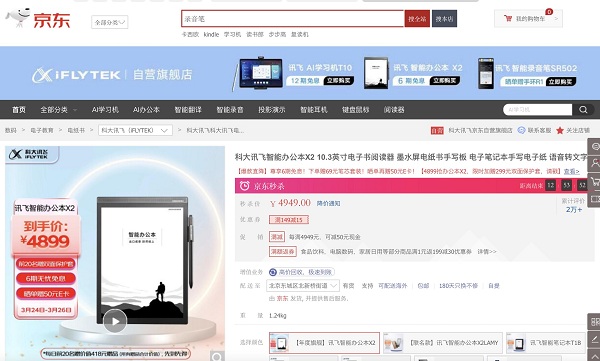600x361 pixels.
Task: Click the red 搜全站 search button
Action: pos(417,19)
